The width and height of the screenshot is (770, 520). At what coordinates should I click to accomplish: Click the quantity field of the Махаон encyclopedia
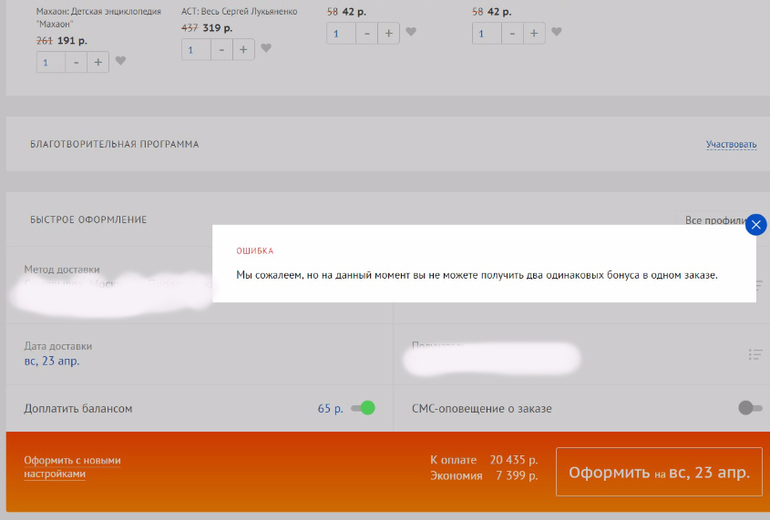(x=51, y=62)
